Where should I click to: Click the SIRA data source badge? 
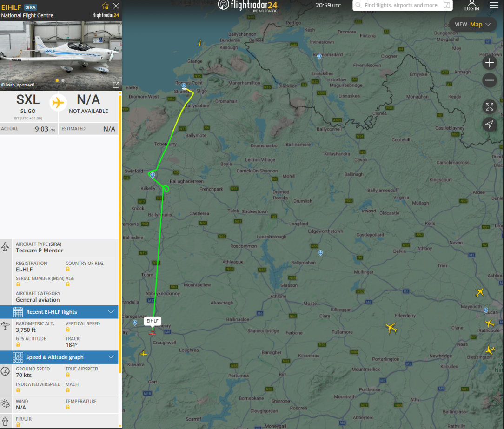point(31,7)
